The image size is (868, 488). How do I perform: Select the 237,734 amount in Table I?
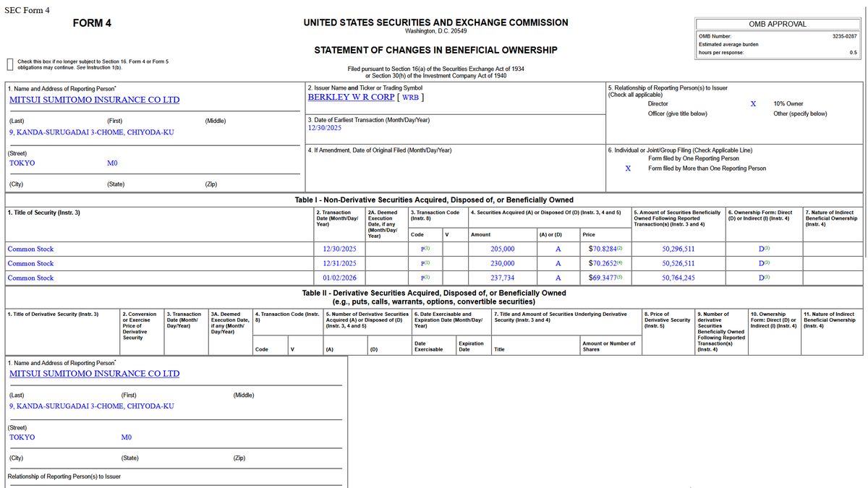coord(502,278)
